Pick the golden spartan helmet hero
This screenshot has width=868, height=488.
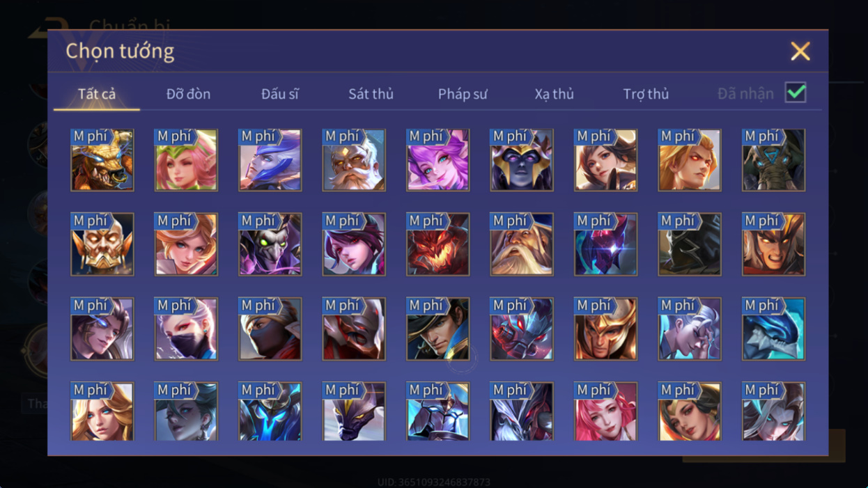coord(606,329)
